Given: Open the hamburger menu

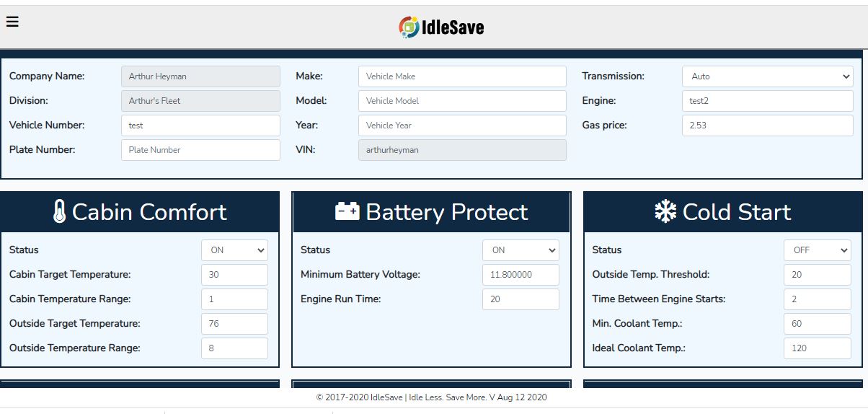Looking at the screenshot, I should 12,22.
